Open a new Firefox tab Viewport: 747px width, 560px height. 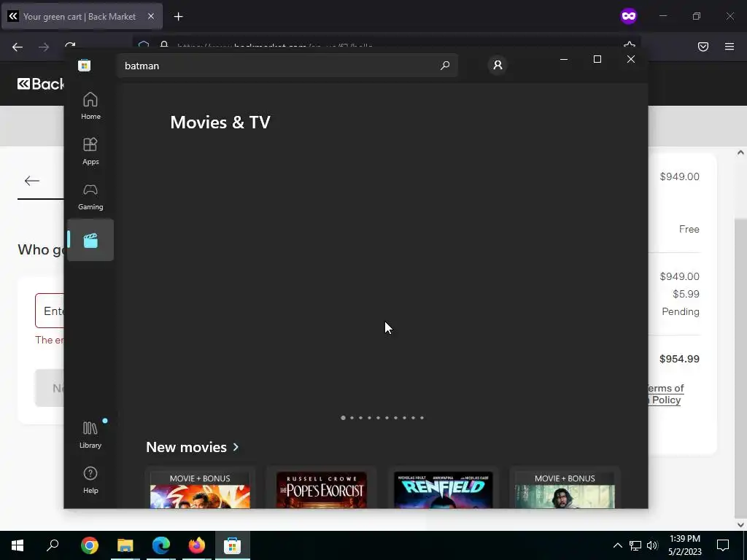(x=178, y=17)
